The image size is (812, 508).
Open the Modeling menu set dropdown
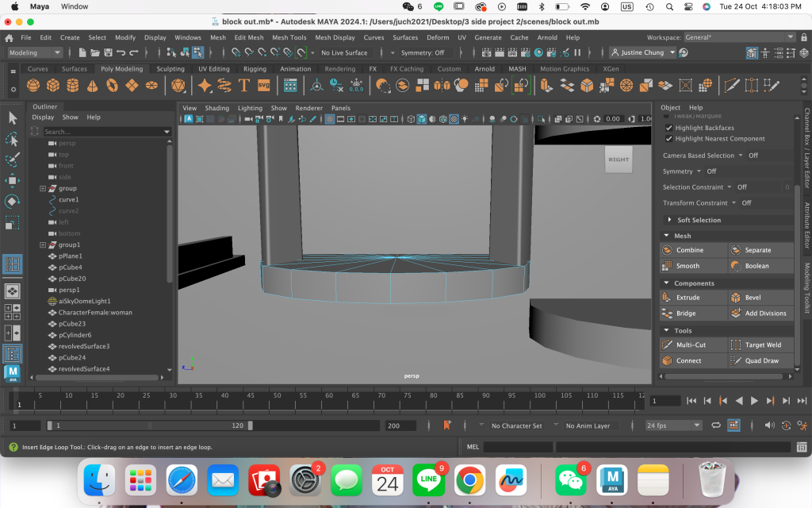(x=35, y=53)
